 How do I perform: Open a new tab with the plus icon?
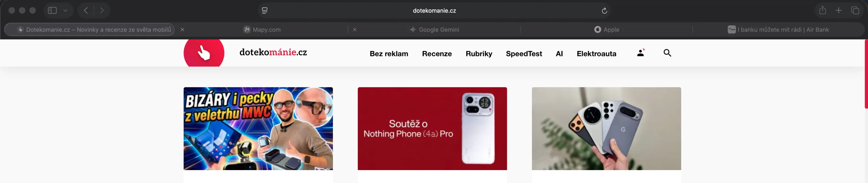pos(839,11)
